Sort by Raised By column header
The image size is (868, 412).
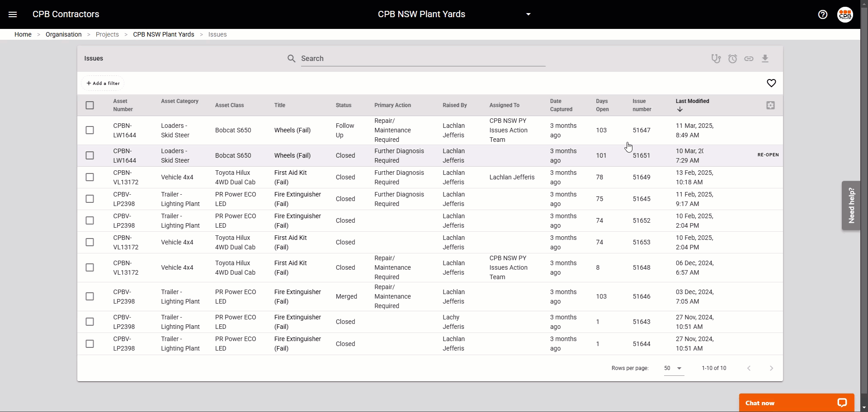(x=455, y=105)
